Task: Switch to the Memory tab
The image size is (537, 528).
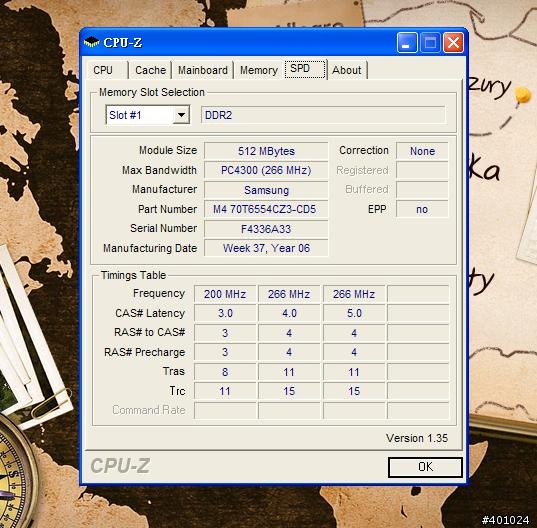Action: (259, 70)
